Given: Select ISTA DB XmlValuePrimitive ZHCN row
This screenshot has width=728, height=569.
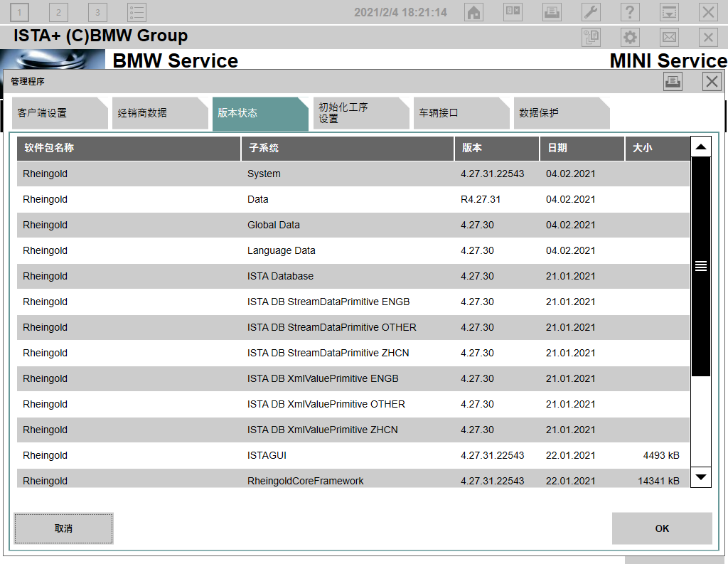Looking at the screenshot, I should coord(353,429).
